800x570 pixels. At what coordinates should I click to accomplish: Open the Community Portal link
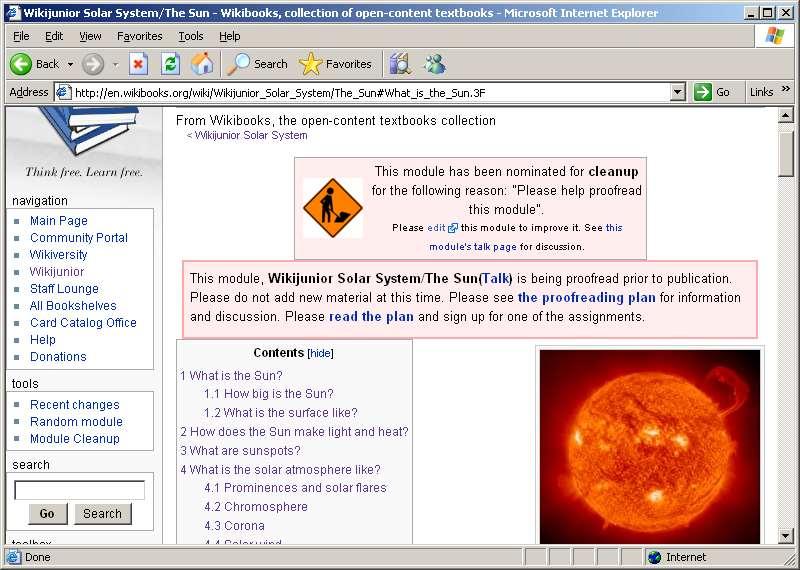point(79,238)
